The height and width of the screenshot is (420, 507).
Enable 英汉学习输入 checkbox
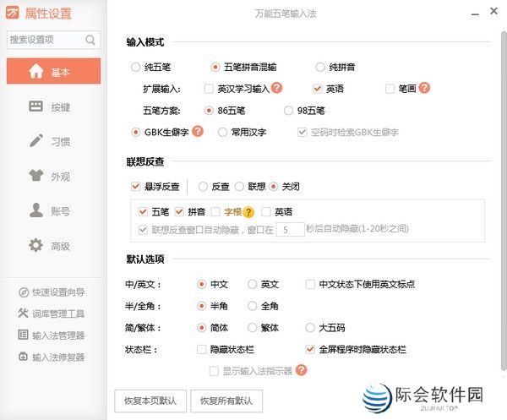(x=209, y=89)
